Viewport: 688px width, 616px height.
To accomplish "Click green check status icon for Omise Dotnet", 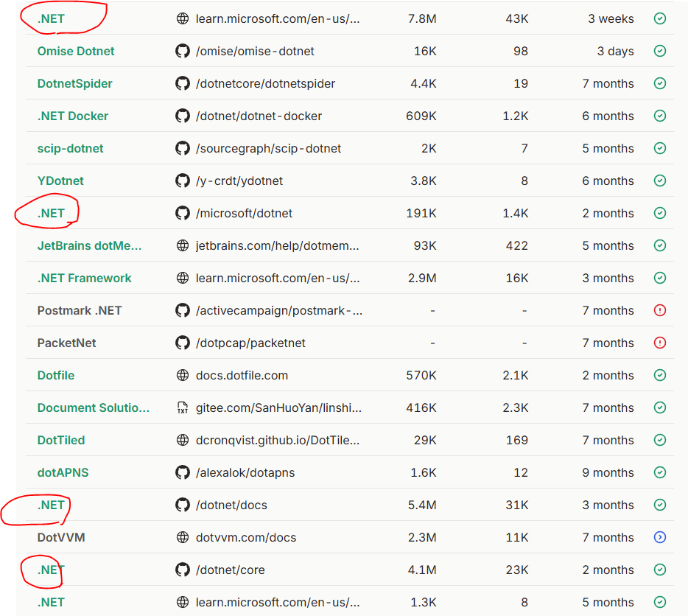I will point(660,51).
